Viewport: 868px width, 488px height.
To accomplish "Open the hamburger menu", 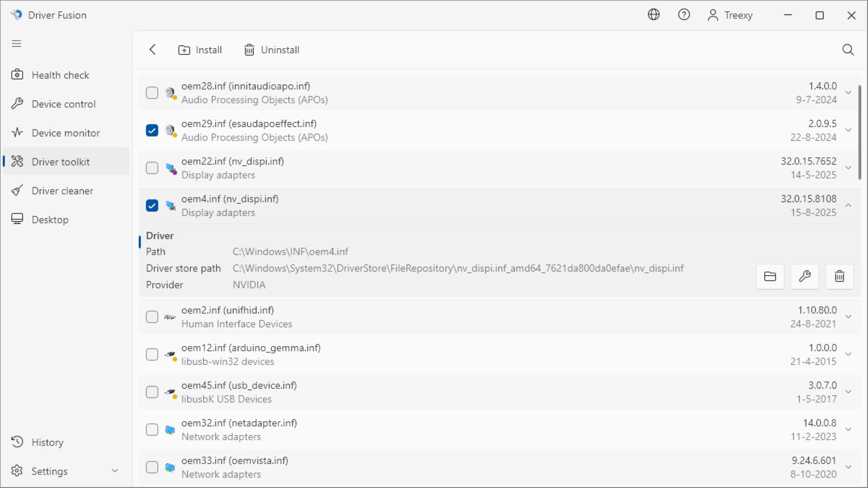I will click(x=16, y=43).
